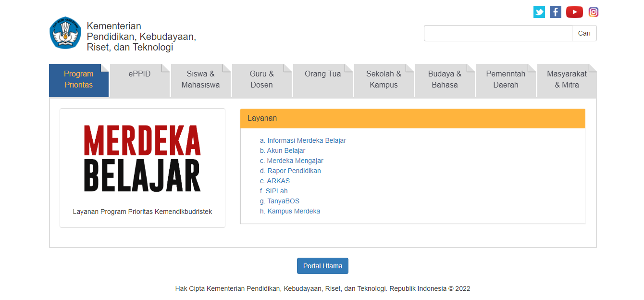The height and width of the screenshot is (300, 644).
Task: Select the Orang Tua tab
Action: (323, 80)
